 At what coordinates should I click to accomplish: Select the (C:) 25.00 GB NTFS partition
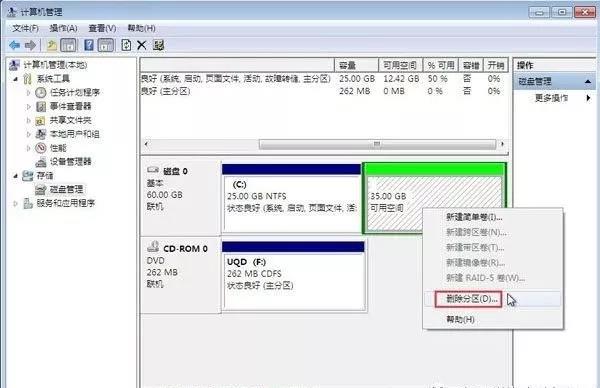point(292,198)
